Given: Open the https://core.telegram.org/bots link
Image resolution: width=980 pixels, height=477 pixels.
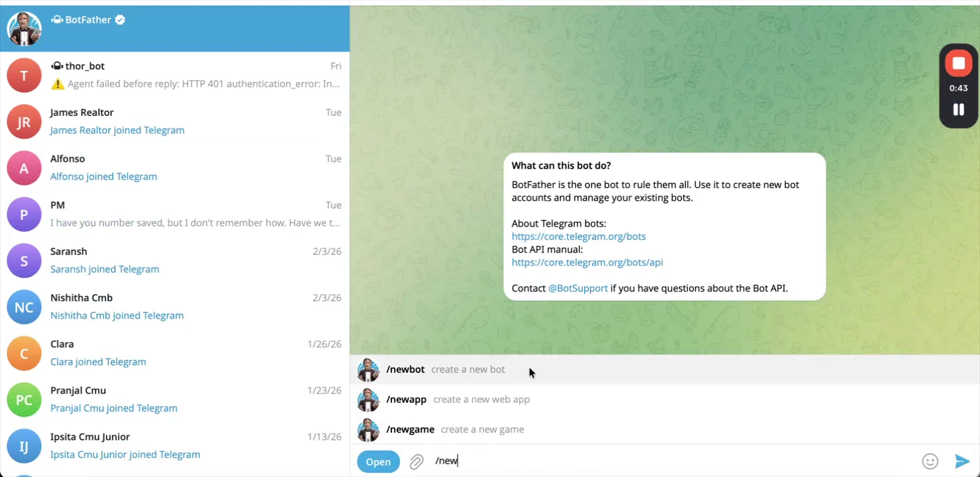Looking at the screenshot, I should point(579,237).
